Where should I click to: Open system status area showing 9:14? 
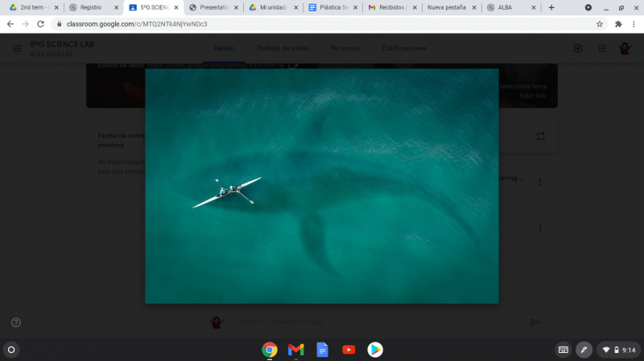coord(619,350)
